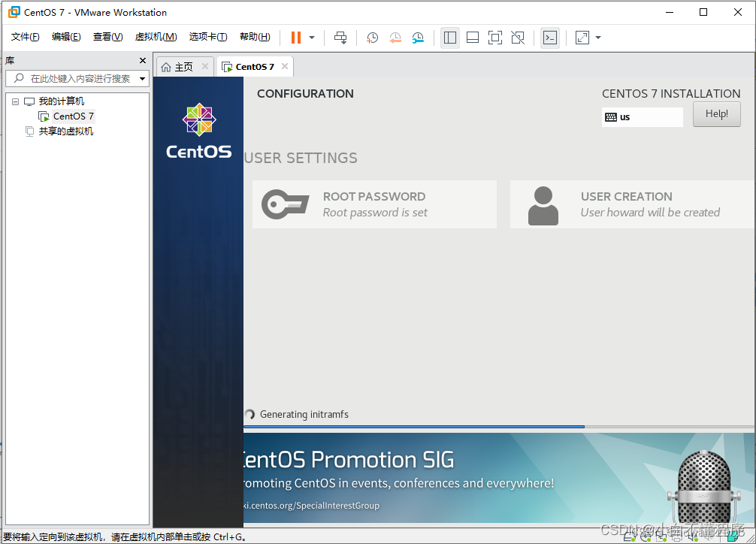Switch to the CentOS 7 tab
The width and height of the screenshot is (756, 544).
tap(255, 67)
